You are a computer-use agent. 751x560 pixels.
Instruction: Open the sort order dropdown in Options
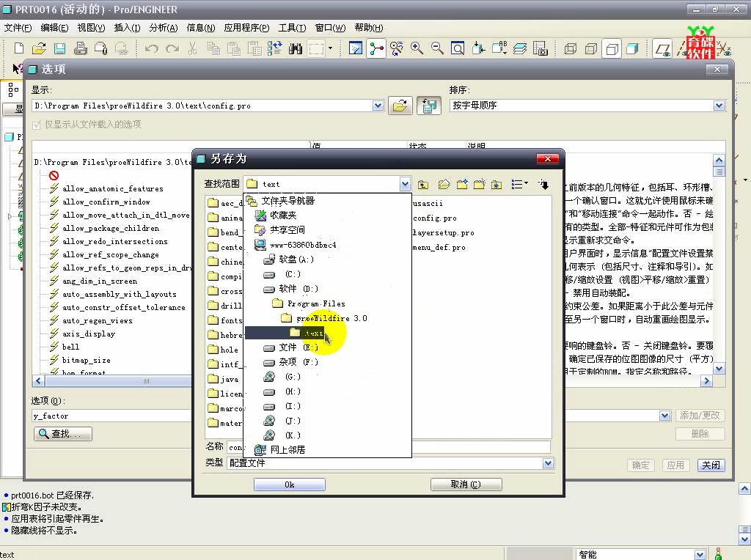tap(719, 106)
